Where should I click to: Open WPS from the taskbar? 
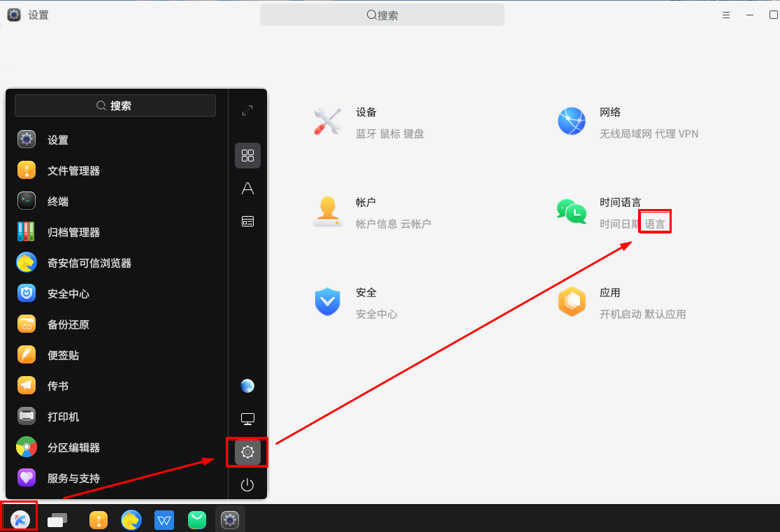164,519
